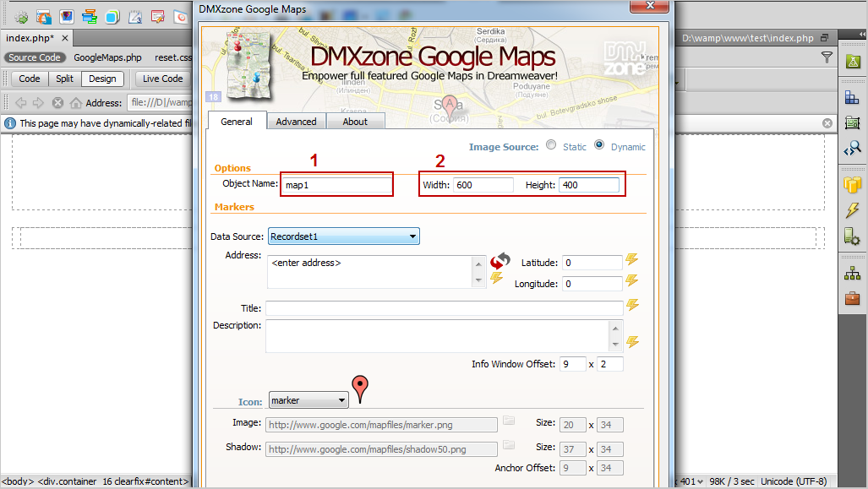Click the red form with pencil toolbar icon

(x=158, y=17)
